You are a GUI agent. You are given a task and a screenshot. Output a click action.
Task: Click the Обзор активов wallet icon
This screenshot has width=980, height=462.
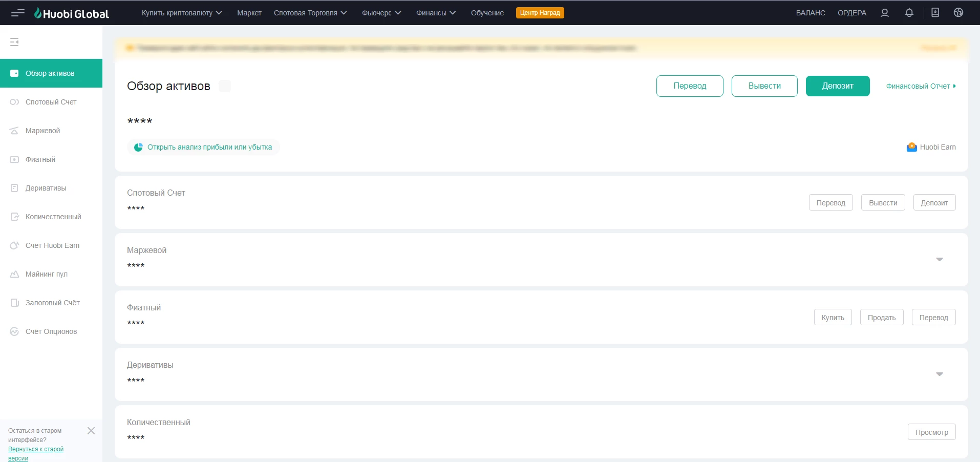14,73
